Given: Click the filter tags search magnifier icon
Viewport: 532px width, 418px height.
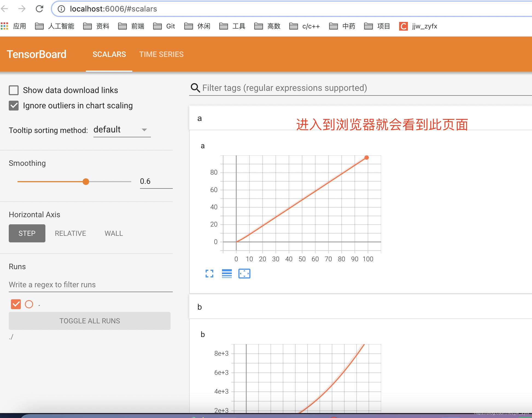Looking at the screenshot, I should pyautogui.click(x=195, y=88).
